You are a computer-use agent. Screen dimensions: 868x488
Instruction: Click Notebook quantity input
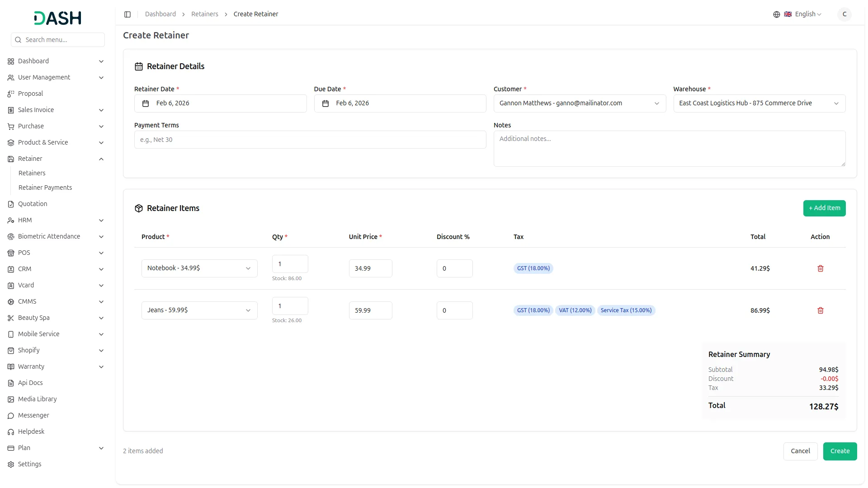click(x=290, y=264)
